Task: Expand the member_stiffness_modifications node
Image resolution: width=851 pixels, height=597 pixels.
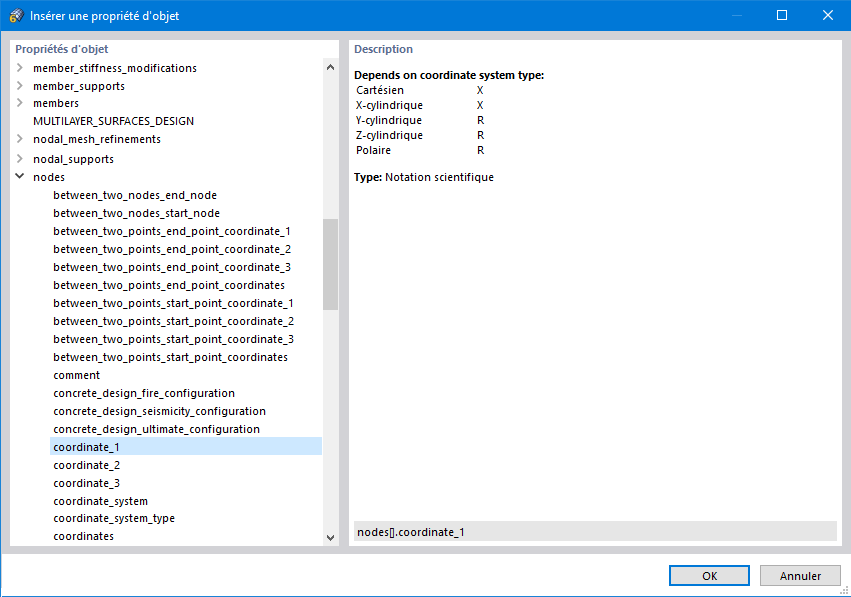Action: pyautogui.click(x=19, y=68)
